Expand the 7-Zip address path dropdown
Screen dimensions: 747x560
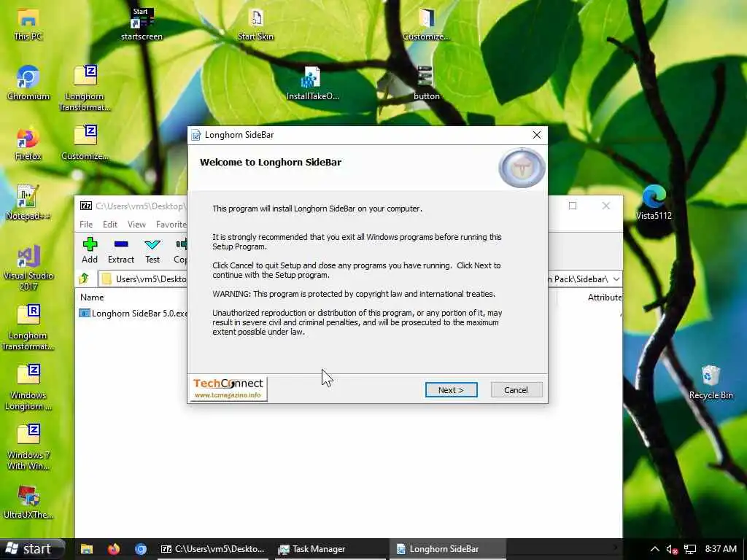616,279
